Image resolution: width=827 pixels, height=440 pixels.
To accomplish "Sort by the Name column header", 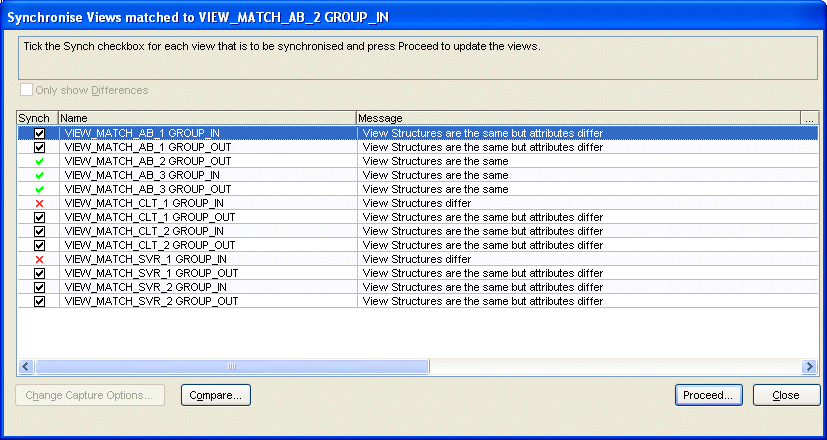I will (x=206, y=118).
